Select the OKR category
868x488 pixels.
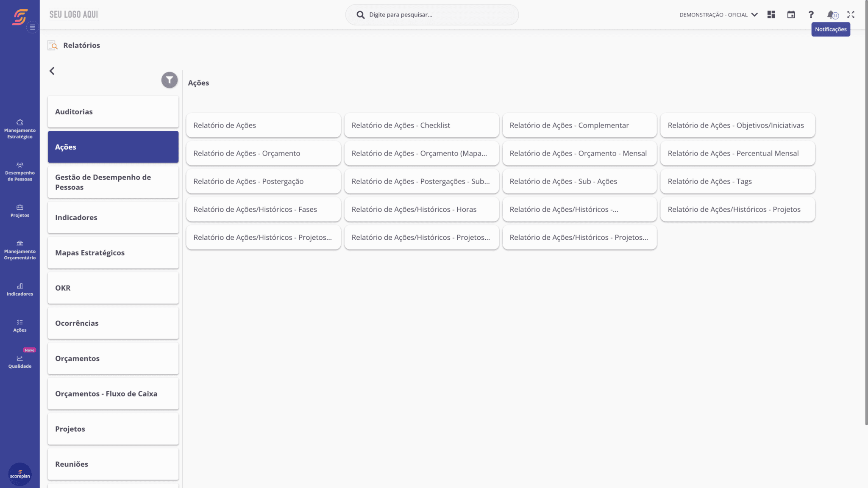pyautogui.click(x=113, y=288)
